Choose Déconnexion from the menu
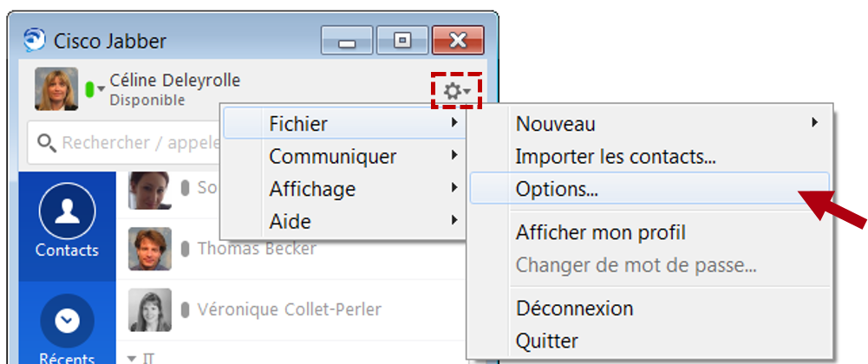Screen dimensions: 868x364 [x=574, y=308]
